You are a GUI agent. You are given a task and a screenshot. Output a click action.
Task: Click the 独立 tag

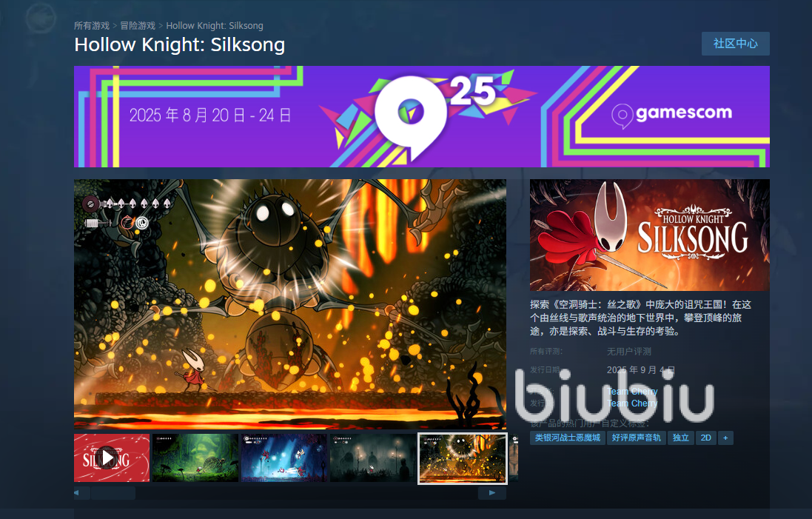(680, 438)
